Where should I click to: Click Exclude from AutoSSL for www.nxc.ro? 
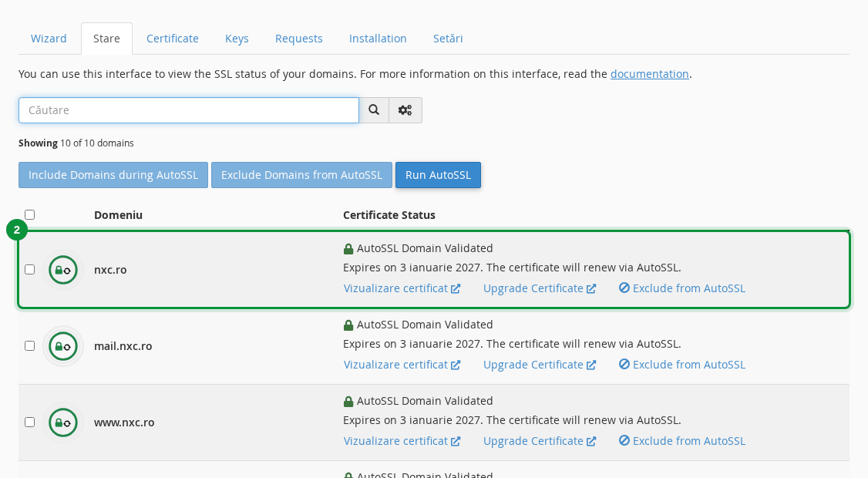[x=682, y=442]
